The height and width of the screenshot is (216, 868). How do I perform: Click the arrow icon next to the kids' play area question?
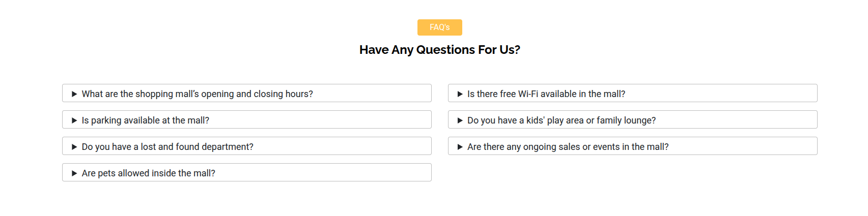pyautogui.click(x=460, y=120)
